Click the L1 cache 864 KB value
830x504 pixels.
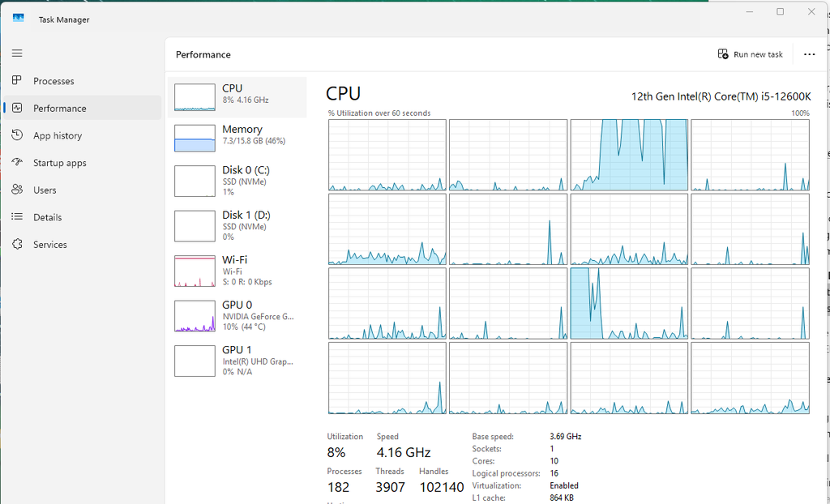coord(562,498)
